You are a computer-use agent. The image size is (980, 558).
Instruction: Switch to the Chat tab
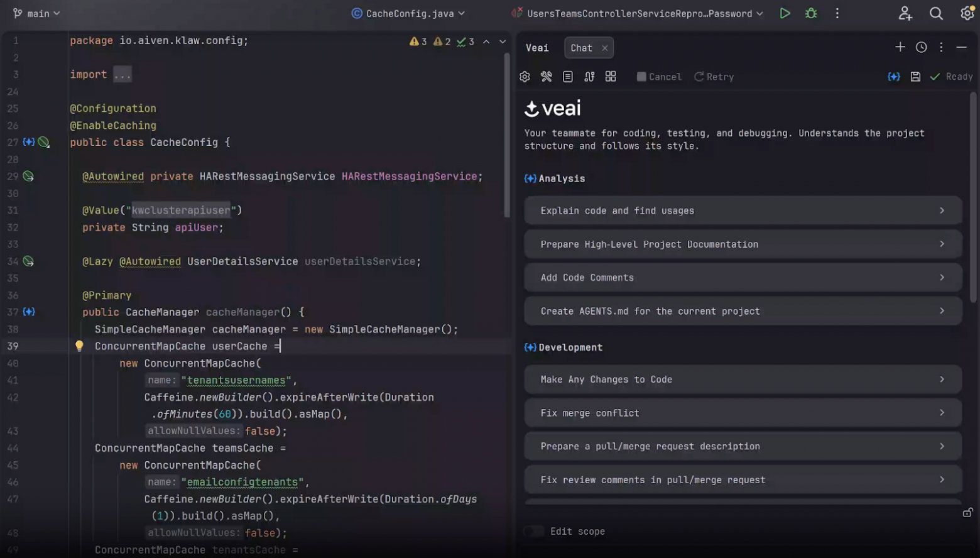581,48
